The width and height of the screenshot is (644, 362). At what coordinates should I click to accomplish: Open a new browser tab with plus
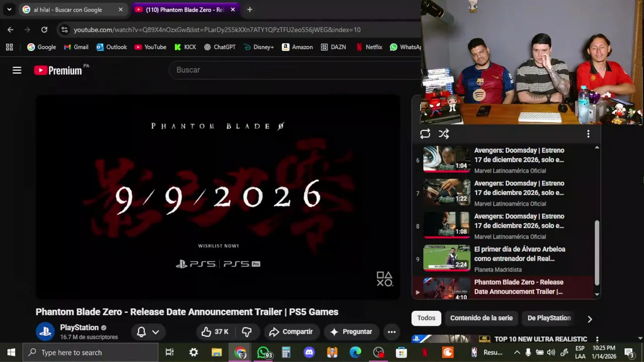pos(250,10)
